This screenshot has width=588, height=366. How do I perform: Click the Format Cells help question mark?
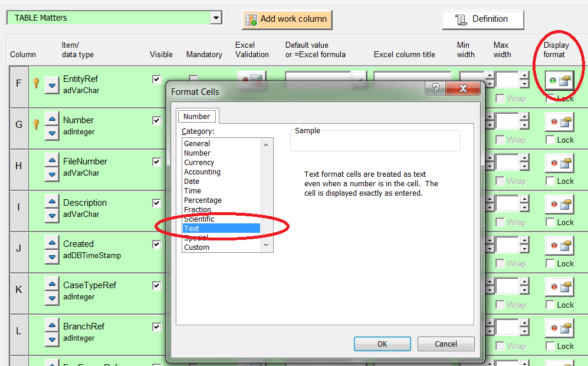[x=435, y=88]
